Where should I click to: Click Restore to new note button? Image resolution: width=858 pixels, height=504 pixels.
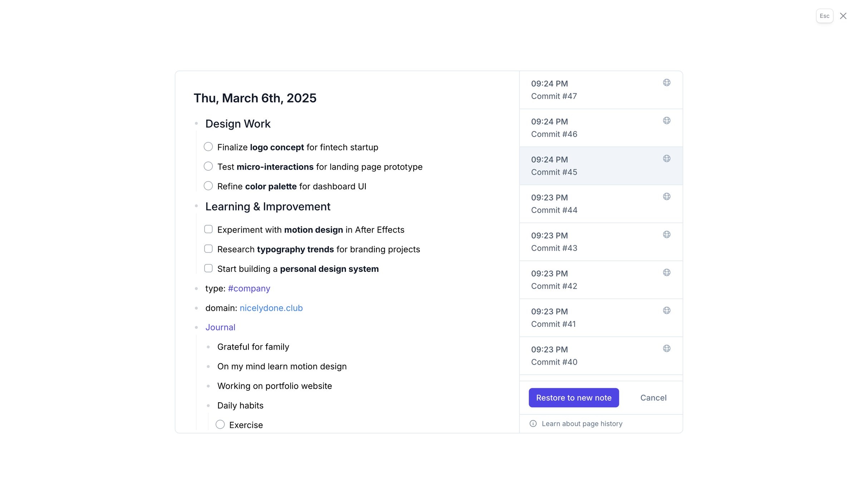tap(574, 398)
